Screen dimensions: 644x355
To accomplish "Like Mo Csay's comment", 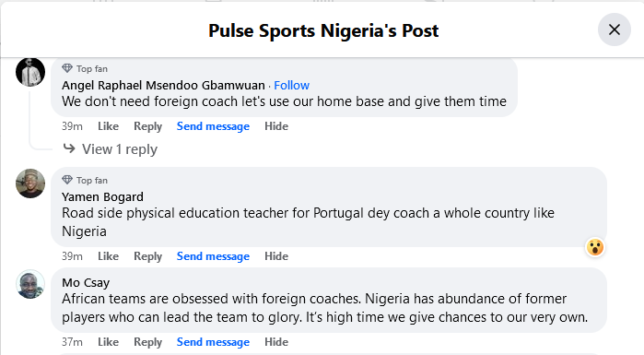I will click(x=108, y=342).
